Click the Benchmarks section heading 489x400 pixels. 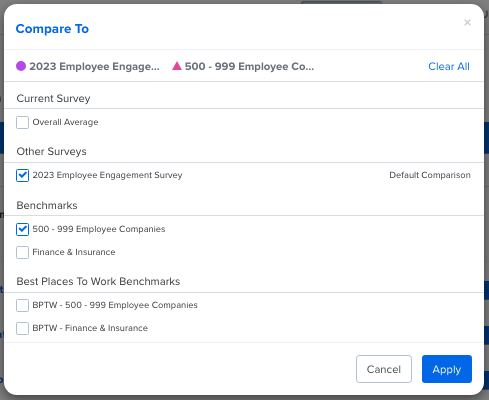[47, 205]
